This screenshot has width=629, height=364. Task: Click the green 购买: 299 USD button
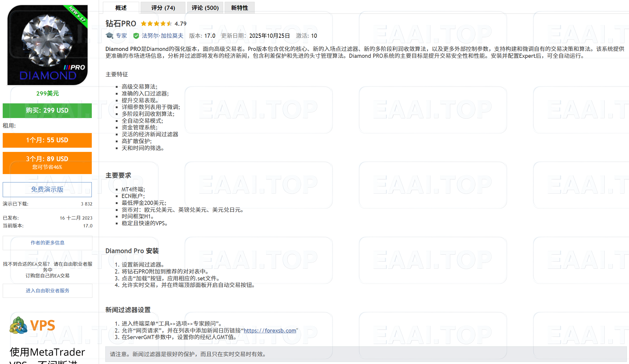coord(47,110)
